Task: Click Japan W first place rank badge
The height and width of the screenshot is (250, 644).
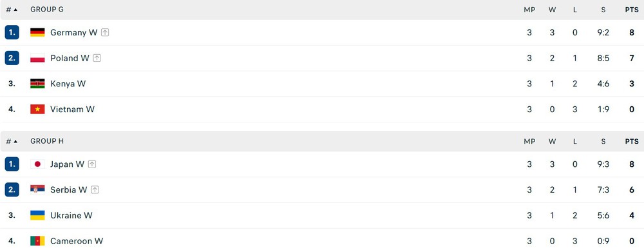Action: pos(12,164)
